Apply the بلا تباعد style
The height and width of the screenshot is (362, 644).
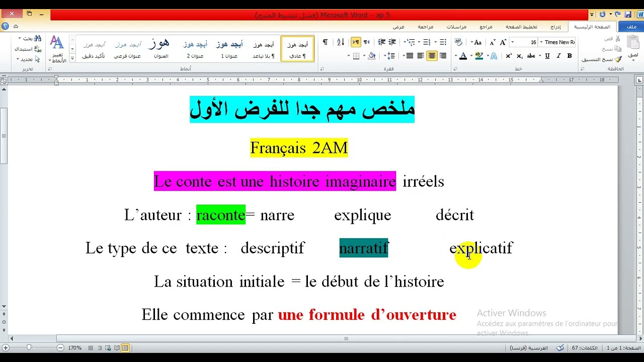click(264, 49)
